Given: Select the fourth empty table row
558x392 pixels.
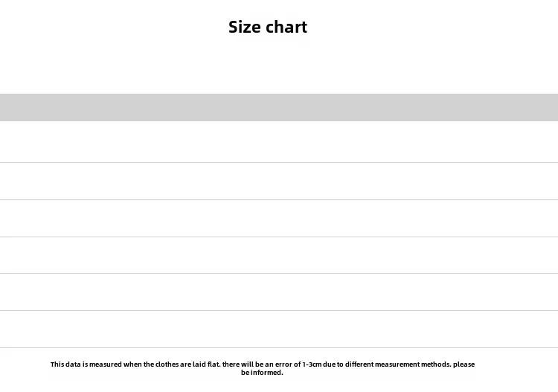Looking at the screenshot, I should [x=279, y=255].
